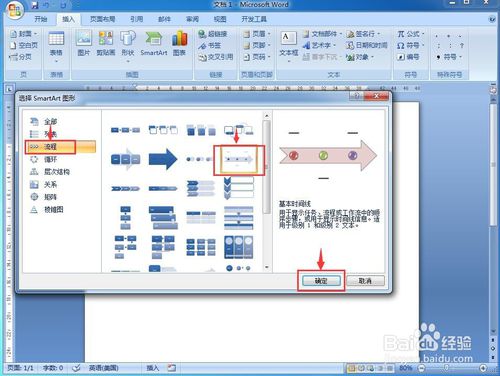Click the zoom in plus button
The height and width of the screenshot is (376, 500).
pyautogui.click(x=483, y=368)
